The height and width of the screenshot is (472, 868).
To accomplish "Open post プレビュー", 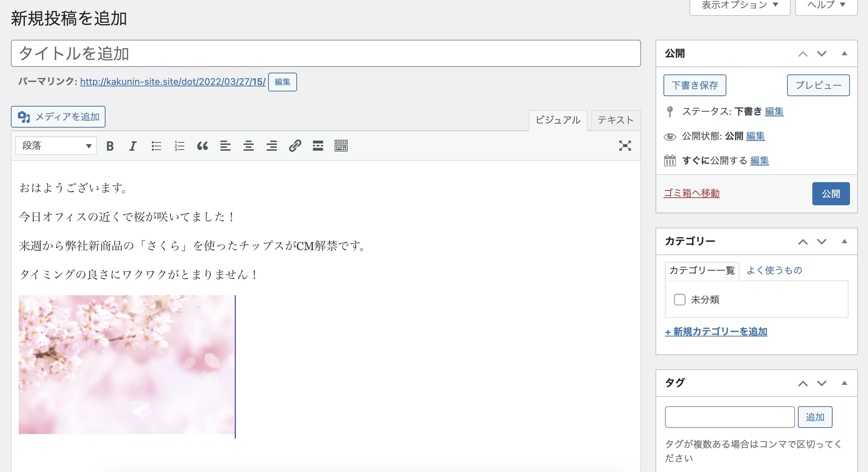I will (x=818, y=85).
